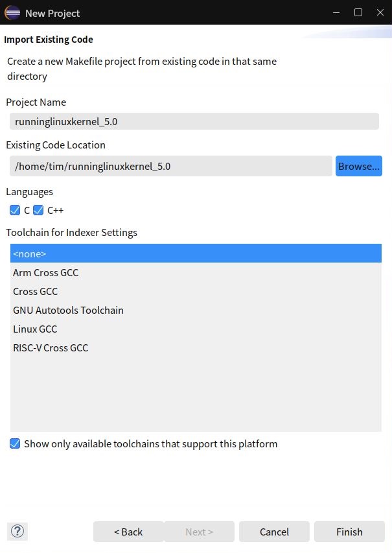Viewport: 392px width, 553px height.
Task: Go back with the < Back button
Action: point(128,532)
